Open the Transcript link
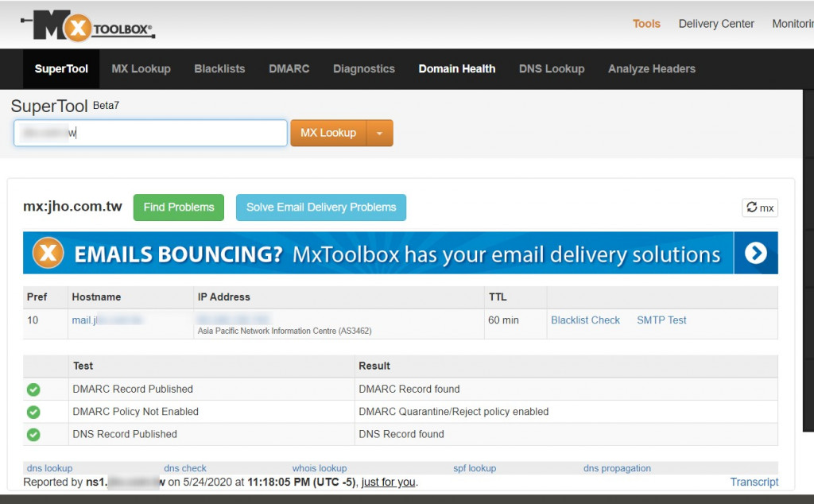The height and width of the screenshot is (504, 814). click(x=754, y=483)
